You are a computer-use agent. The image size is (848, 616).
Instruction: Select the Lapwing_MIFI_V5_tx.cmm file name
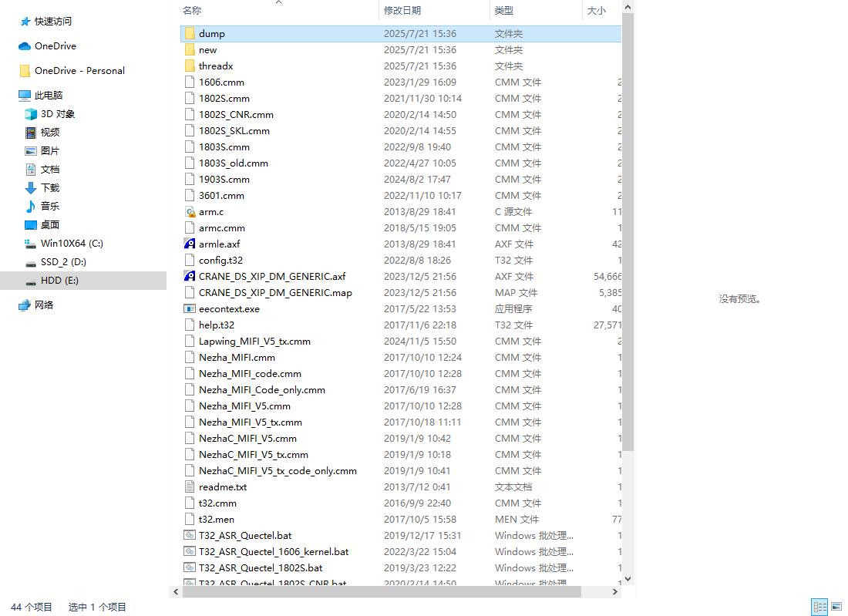point(254,341)
